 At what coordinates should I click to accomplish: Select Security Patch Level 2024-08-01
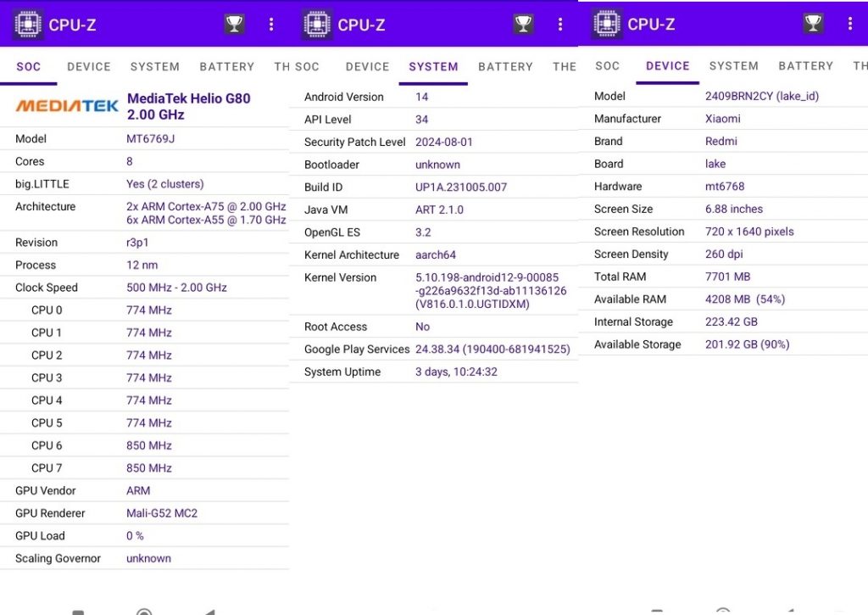[x=444, y=143]
